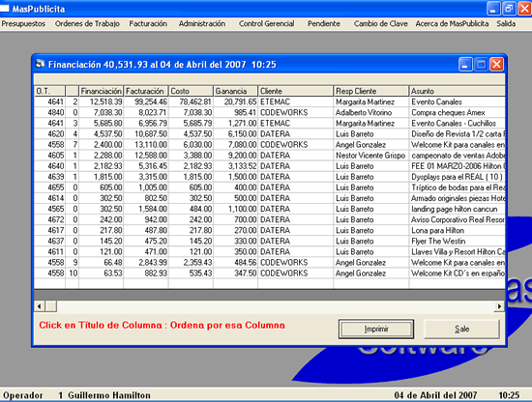Select the cell 63.53 in Financiación

102,273
